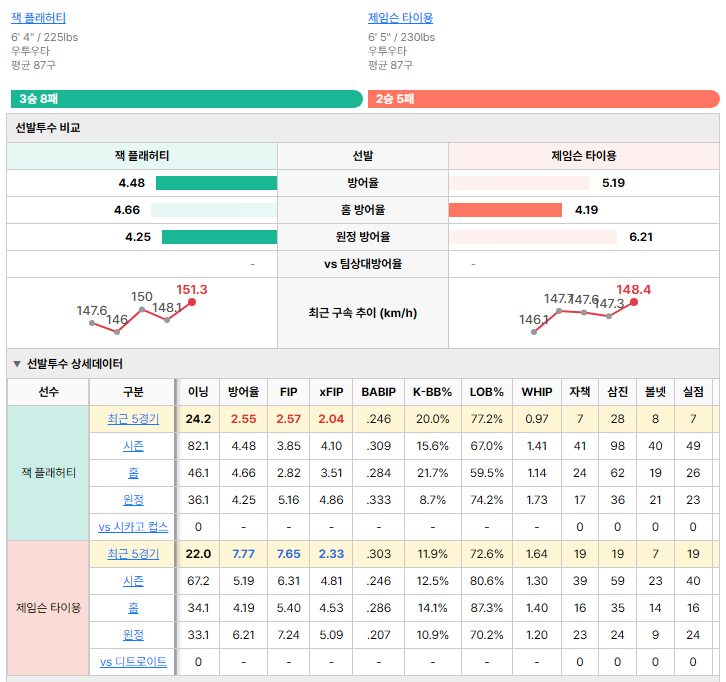The height and width of the screenshot is (682, 726).
Task: Click the xFIP column header
Action: [331, 392]
